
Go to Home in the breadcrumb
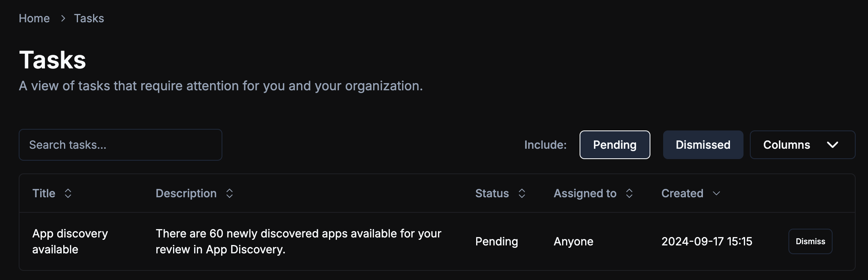click(x=34, y=18)
